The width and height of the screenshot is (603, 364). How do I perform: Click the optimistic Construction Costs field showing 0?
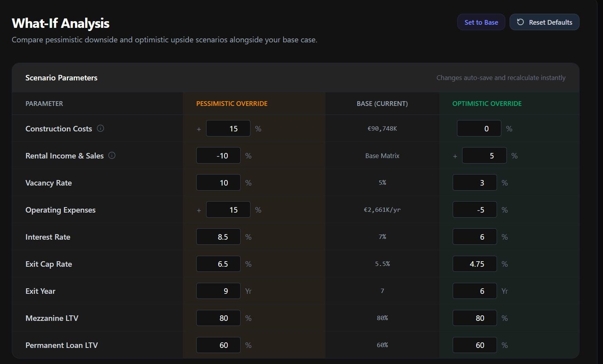click(479, 128)
